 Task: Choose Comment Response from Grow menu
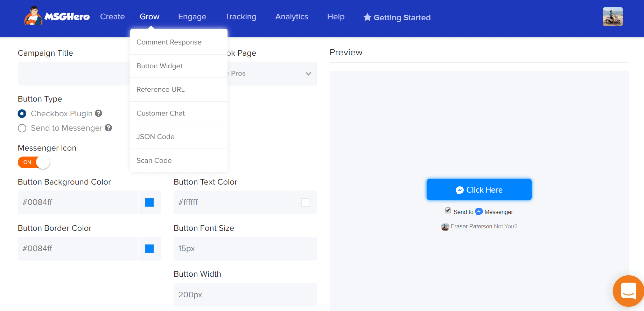[x=179, y=42]
